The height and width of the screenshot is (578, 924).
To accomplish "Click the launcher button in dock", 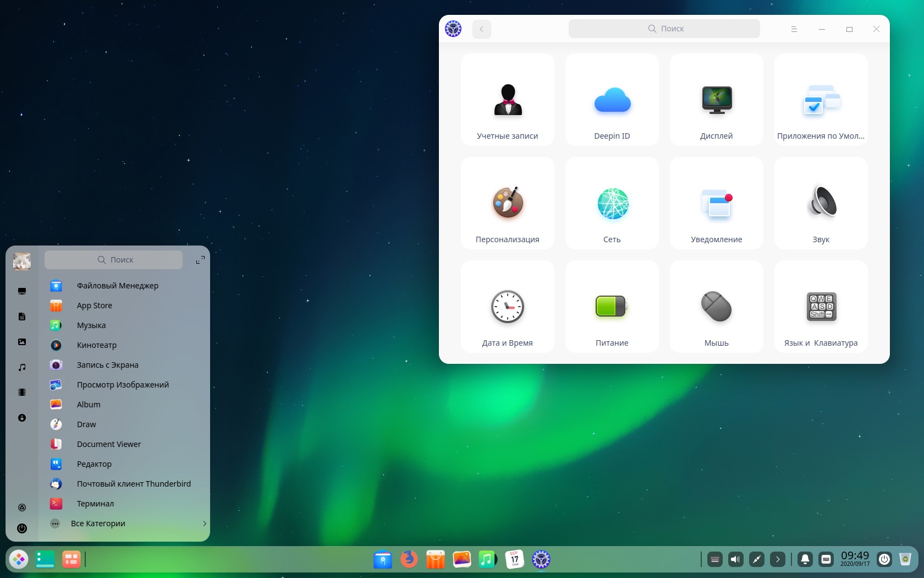I will pyautogui.click(x=19, y=559).
